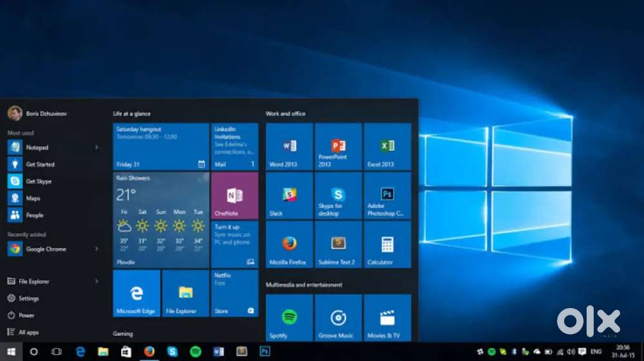The width and height of the screenshot is (644, 361).
Task: Expand File Explorer submenu arrow
Action: 97,281
